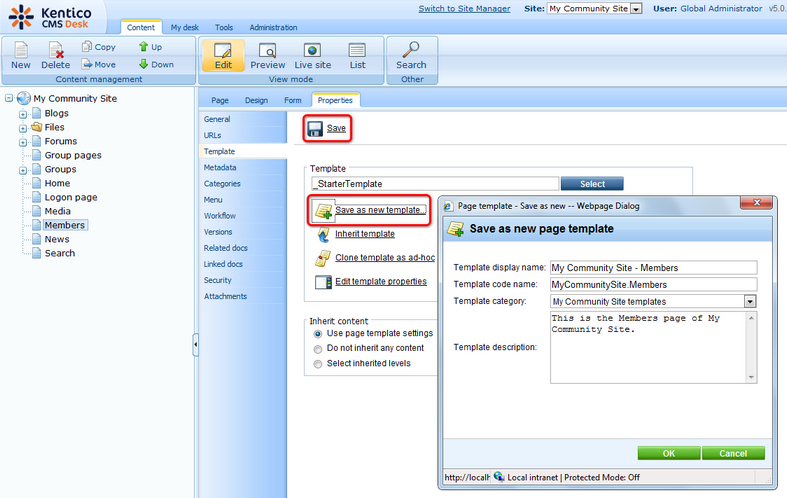Screen dimensions: 787x498
Task: Expand the Blogs tree node
Action: [23, 114]
